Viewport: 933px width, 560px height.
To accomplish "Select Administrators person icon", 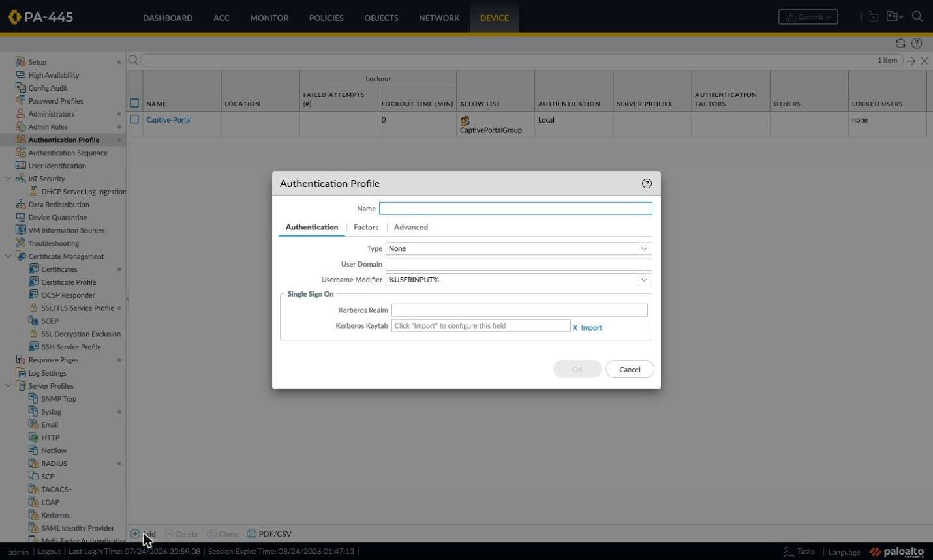I will point(20,114).
